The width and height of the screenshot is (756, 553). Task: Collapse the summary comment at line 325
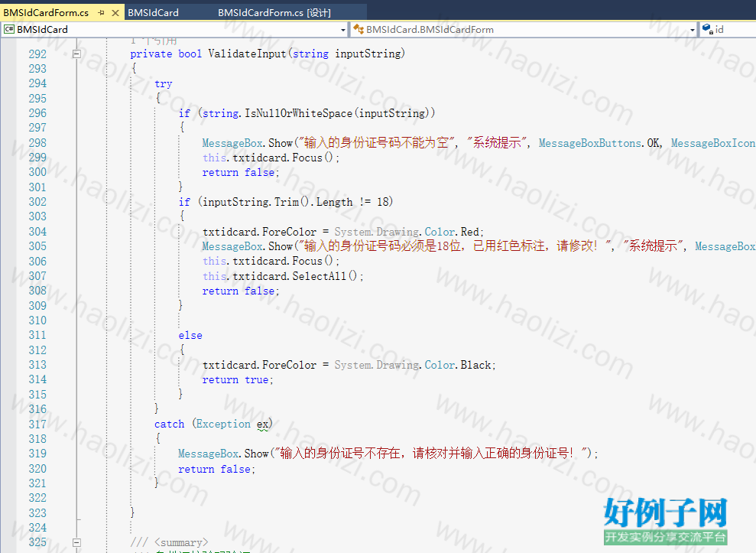point(76,542)
